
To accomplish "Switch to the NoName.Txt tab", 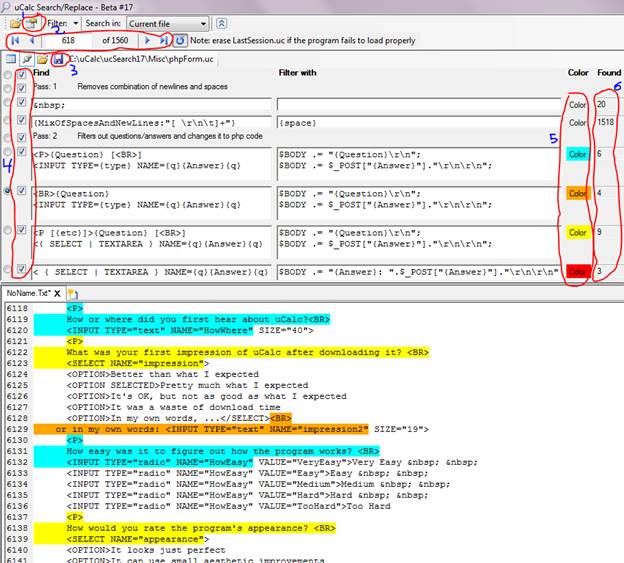I will [27, 293].
